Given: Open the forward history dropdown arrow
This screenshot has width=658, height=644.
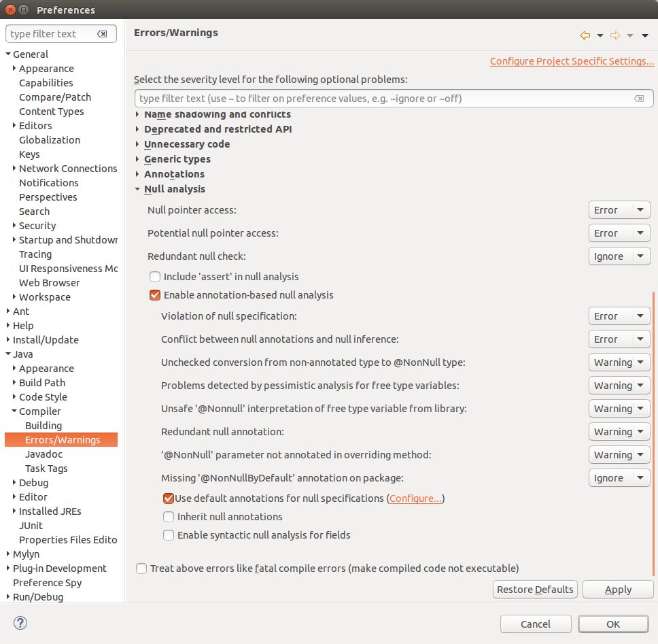Looking at the screenshot, I should [x=630, y=35].
